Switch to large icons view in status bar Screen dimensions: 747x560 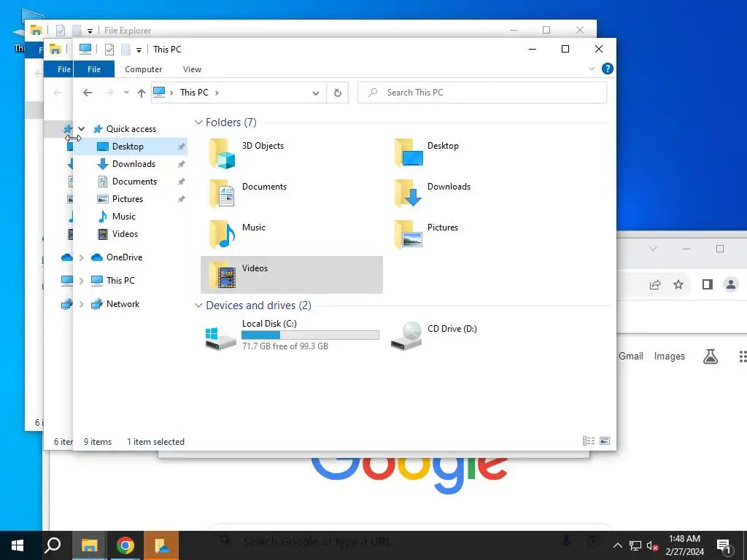tap(605, 441)
